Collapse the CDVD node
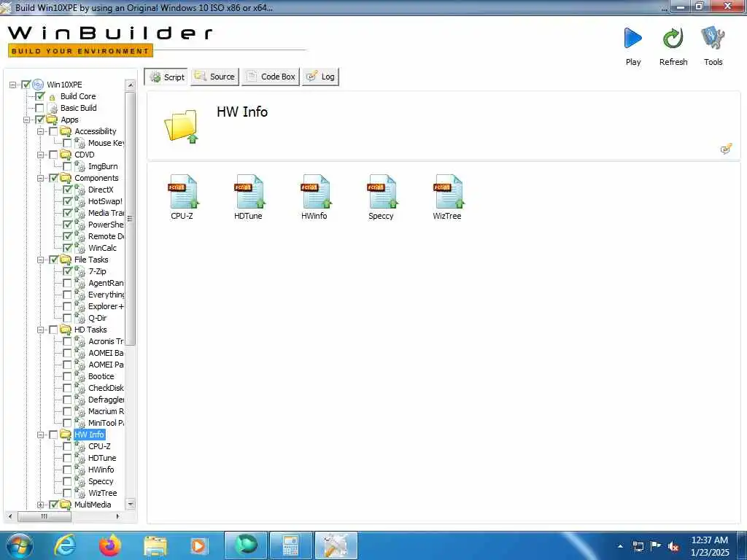Screen dimensions: 747x560 [x=41, y=155]
